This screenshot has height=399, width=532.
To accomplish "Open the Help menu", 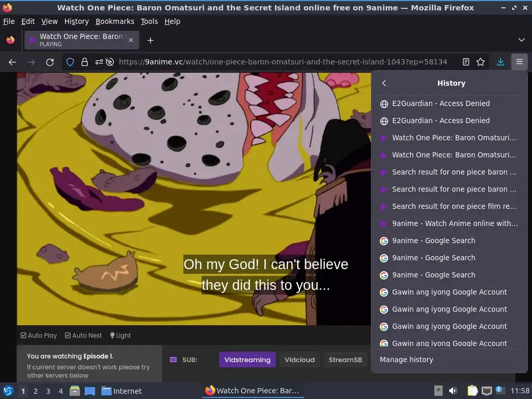I will (172, 21).
